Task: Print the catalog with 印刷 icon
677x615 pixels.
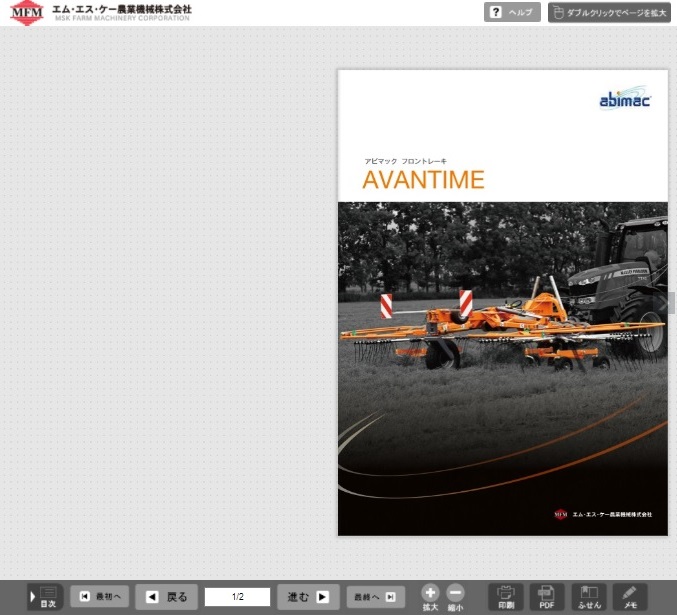Action: [506, 597]
